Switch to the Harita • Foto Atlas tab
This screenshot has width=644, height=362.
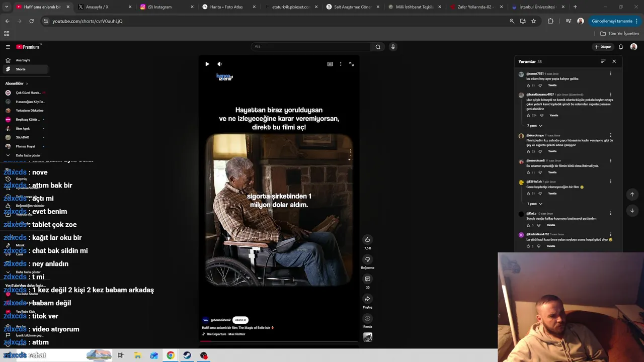click(x=229, y=7)
